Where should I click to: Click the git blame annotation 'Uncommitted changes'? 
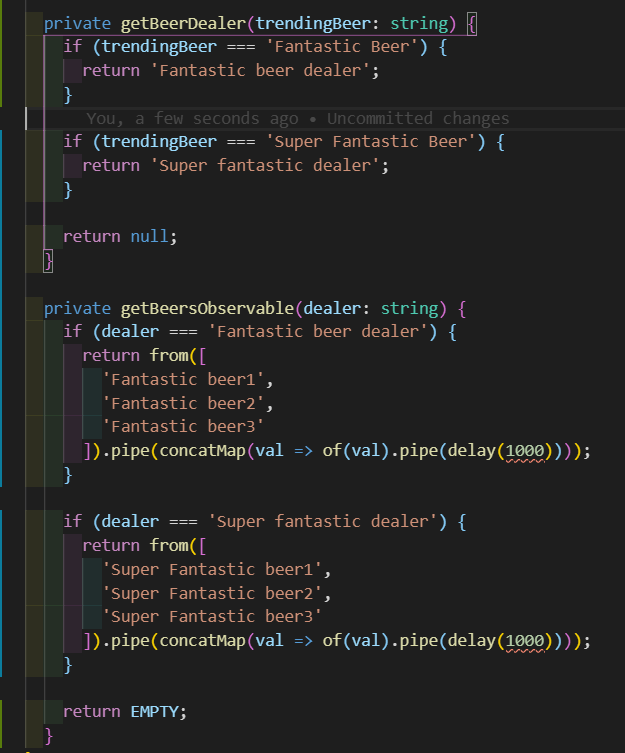pos(418,118)
